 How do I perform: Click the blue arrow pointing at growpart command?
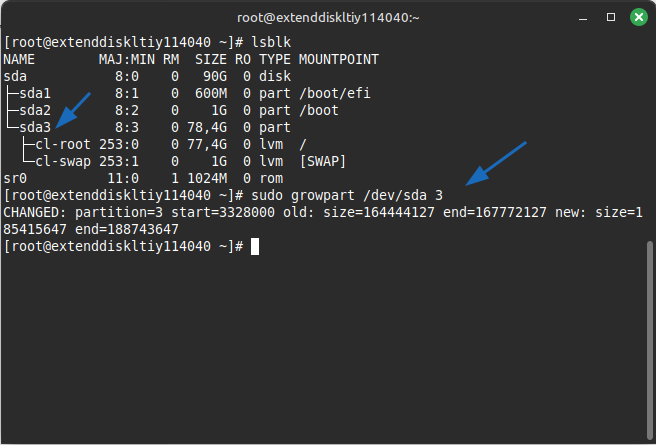(x=497, y=164)
